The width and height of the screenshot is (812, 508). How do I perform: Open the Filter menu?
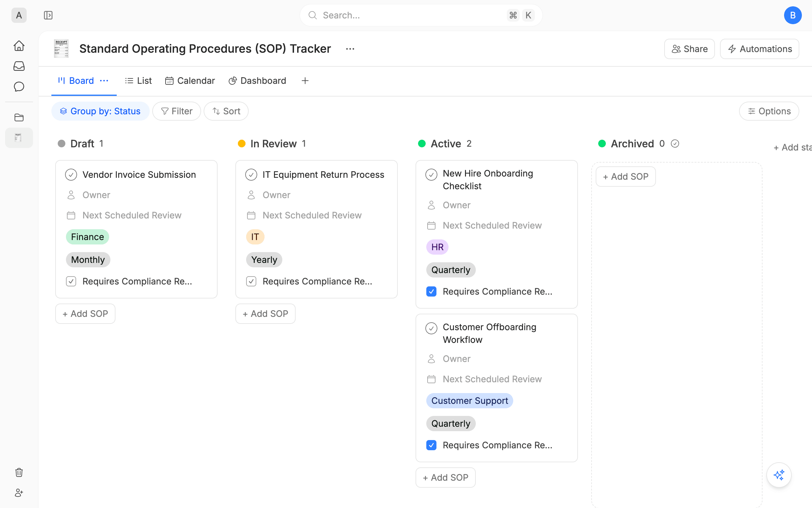click(x=176, y=111)
